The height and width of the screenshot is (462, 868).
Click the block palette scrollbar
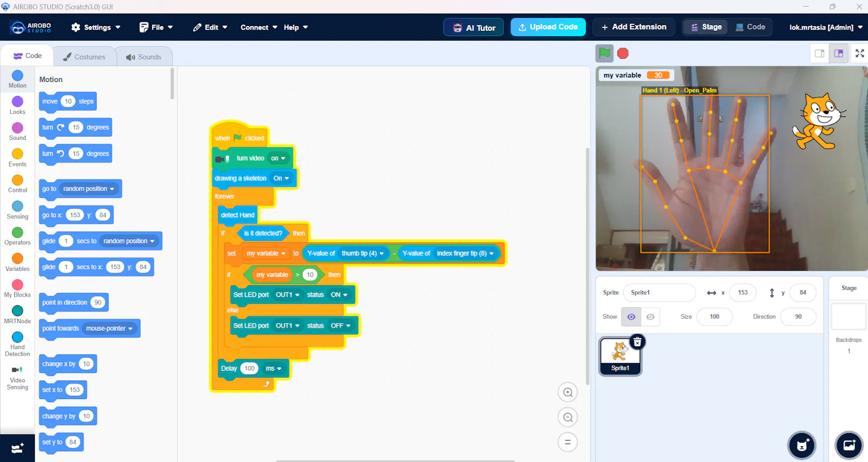click(x=173, y=84)
